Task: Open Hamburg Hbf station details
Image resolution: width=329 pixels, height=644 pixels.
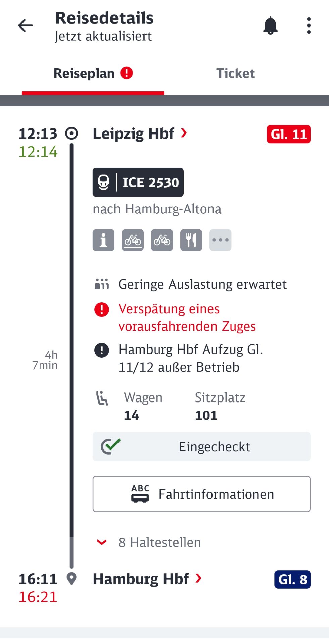Action: click(x=147, y=579)
